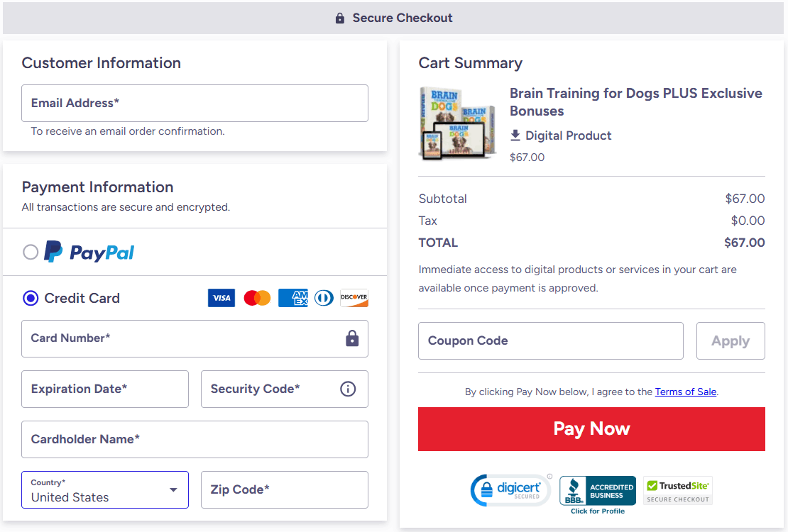The image size is (788, 532).
Task: Click the TrustedSite Secure Checkout badge
Action: [x=677, y=489]
